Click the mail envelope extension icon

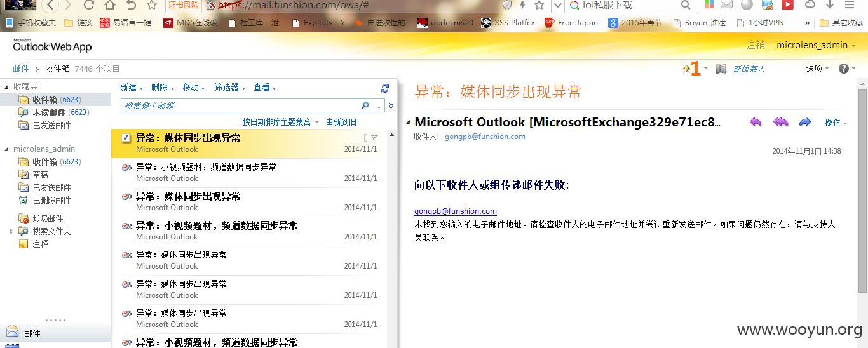[726, 4]
